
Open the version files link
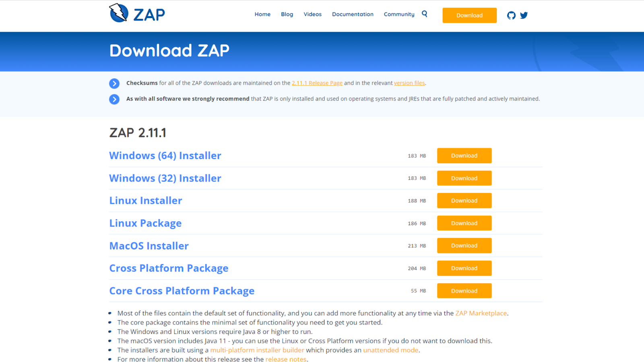tap(409, 83)
